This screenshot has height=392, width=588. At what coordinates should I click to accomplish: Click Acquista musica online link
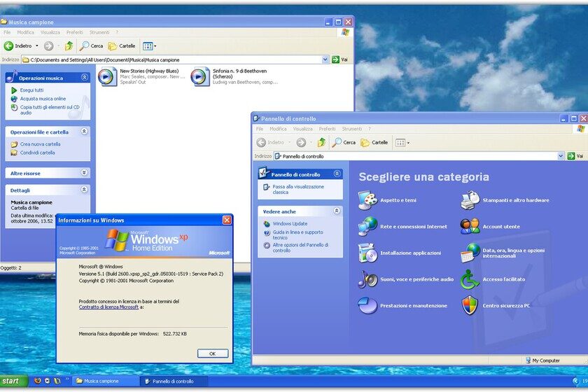point(38,99)
